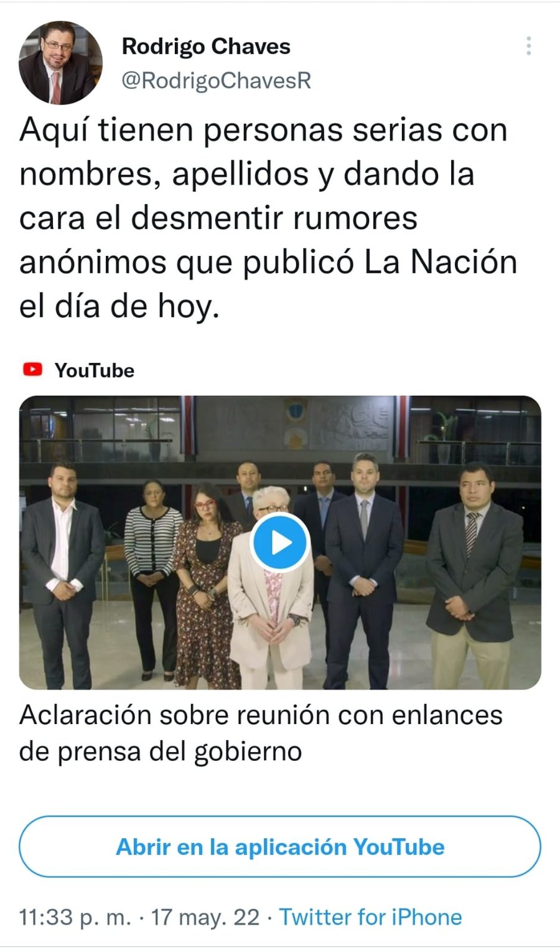Click the words 'La Nación' in the tweet
The image size is (560, 952).
tap(441, 262)
